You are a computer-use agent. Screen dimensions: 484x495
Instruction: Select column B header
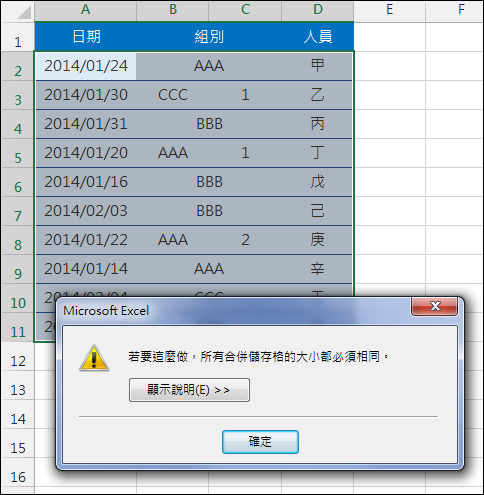(173, 10)
